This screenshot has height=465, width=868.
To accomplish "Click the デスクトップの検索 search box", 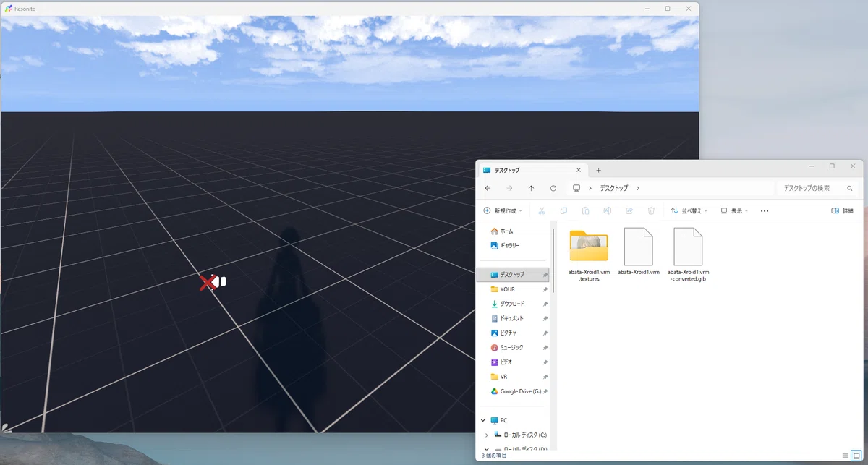I will click(817, 188).
